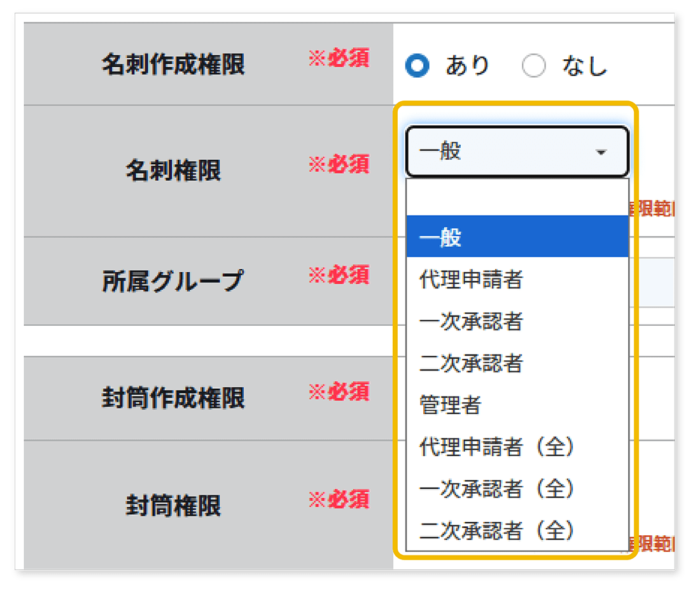695x616 pixels.
Task: Click the ※必須 marker beside 所属グループ
Action: click(x=339, y=276)
